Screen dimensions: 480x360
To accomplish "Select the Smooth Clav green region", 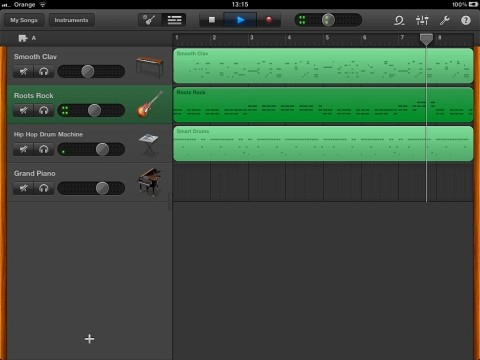I will pos(323,66).
